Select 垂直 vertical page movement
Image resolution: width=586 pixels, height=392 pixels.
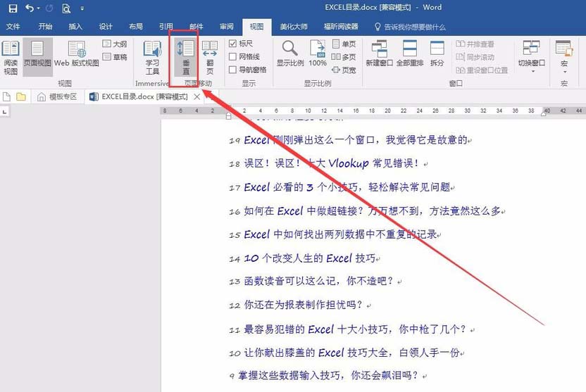click(186, 58)
